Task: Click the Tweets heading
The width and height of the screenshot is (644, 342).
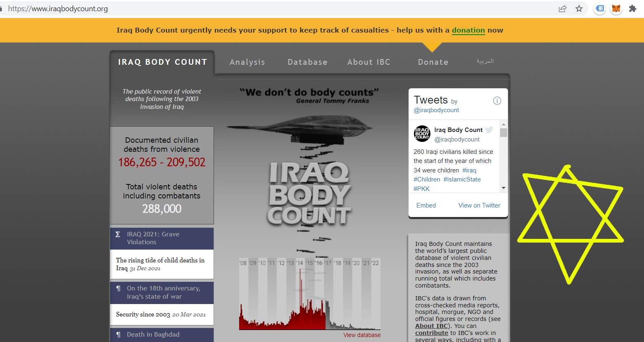Action: 430,100
